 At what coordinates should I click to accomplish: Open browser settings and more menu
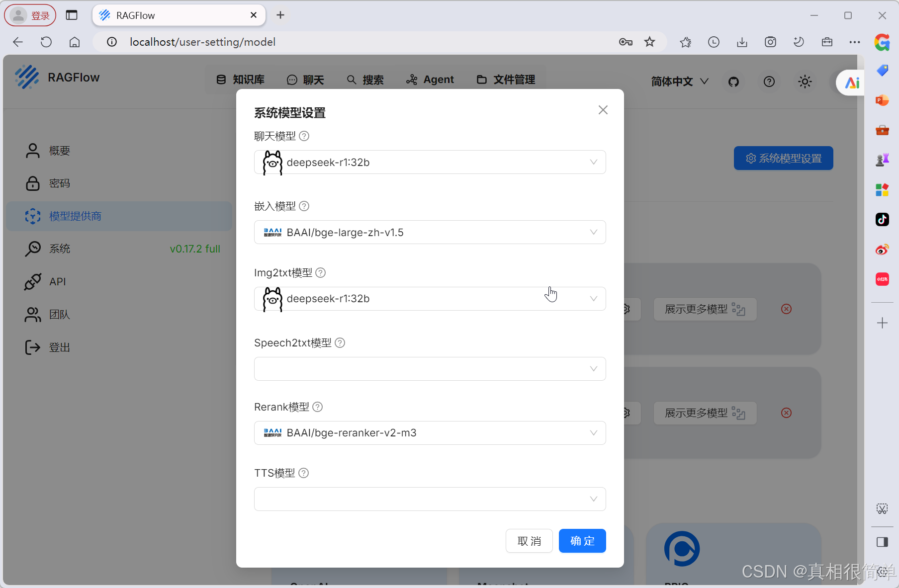click(855, 42)
